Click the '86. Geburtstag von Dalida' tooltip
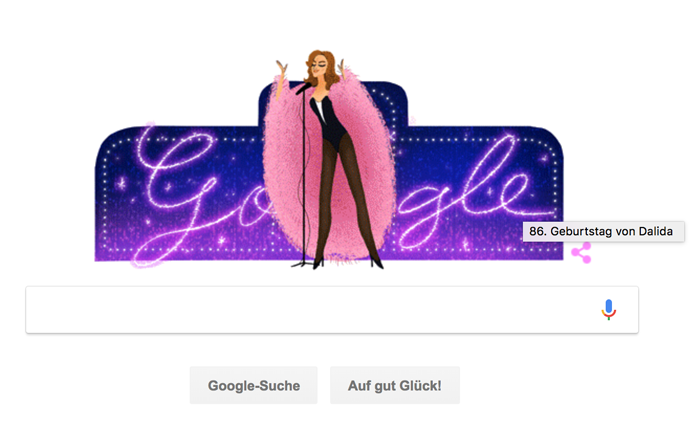Screen dimensions: 700x423 (x=603, y=232)
